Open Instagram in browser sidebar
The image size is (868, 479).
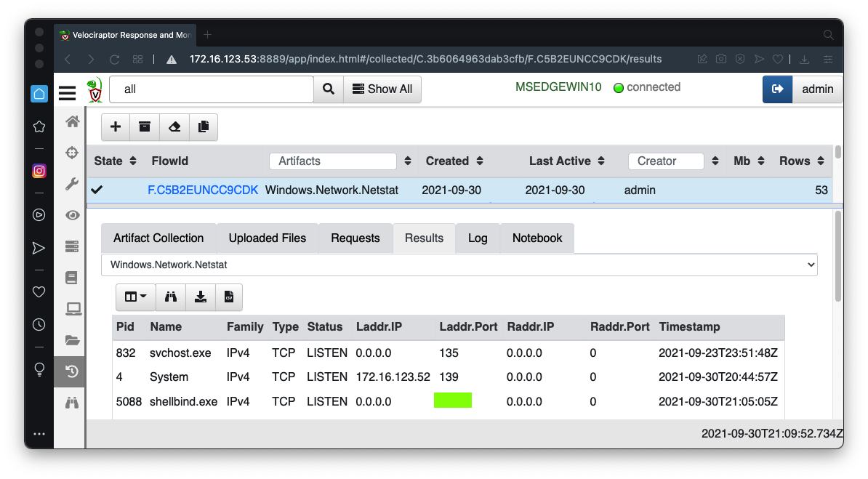(x=39, y=171)
